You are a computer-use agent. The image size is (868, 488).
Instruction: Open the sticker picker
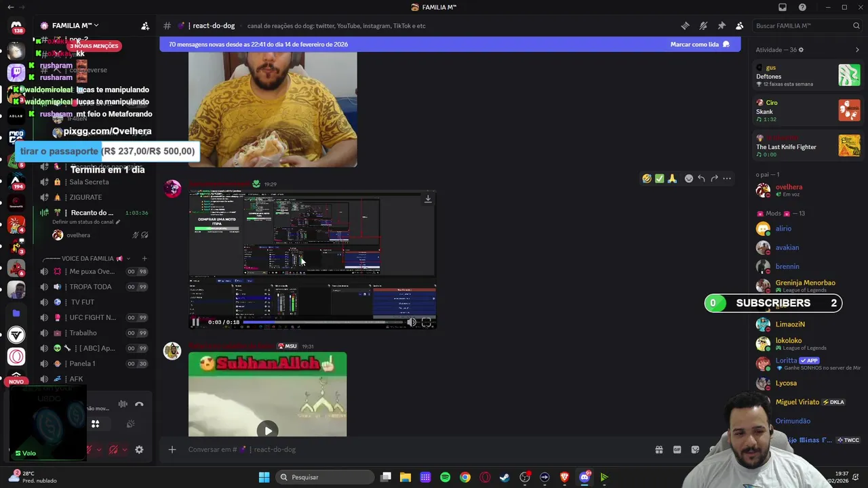pyautogui.click(x=695, y=449)
